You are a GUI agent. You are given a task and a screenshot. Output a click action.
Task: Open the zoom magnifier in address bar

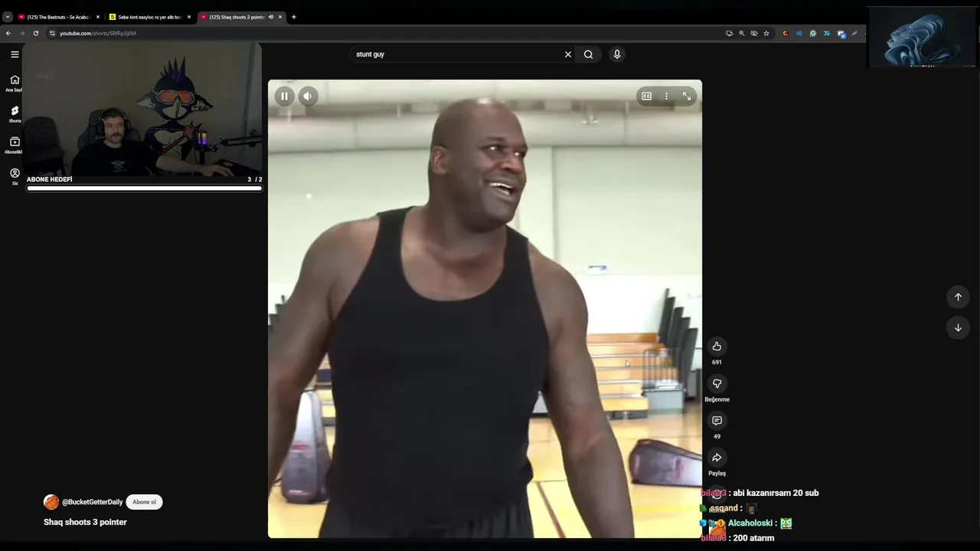click(742, 34)
